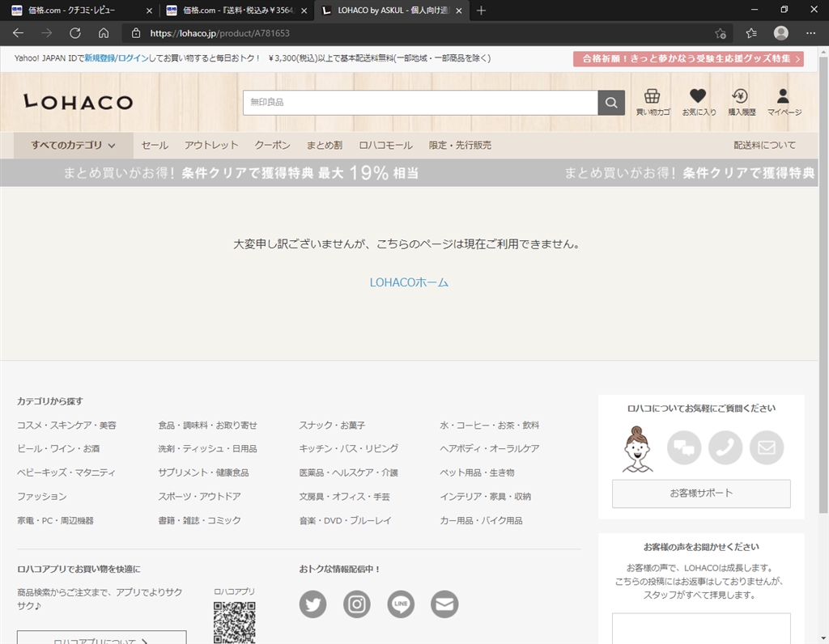Focus the product search field
Viewport: 829px width, 644px height.
click(x=420, y=103)
